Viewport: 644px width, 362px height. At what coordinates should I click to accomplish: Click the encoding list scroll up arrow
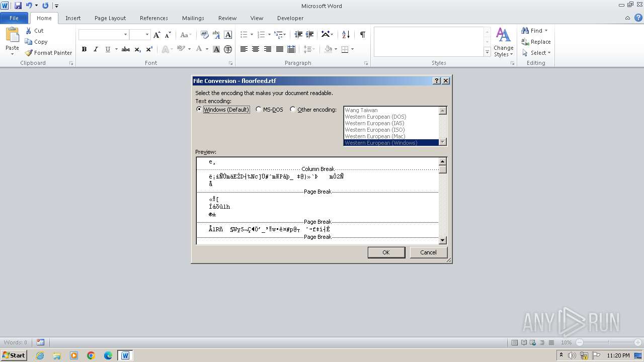coord(443,111)
